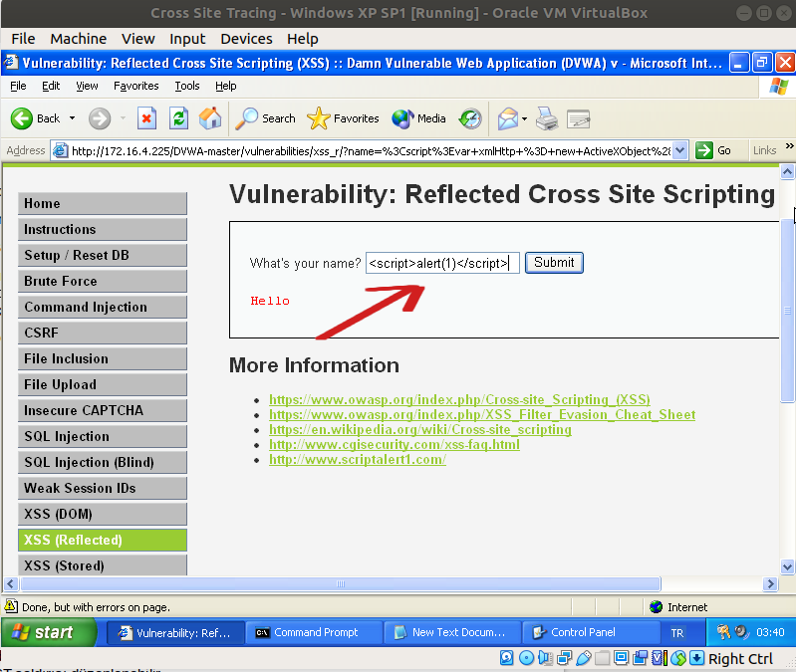Click the Print toolbar icon
The height and width of the screenshot is (672, 796).
pyautogui.click(x=547, y=119)
